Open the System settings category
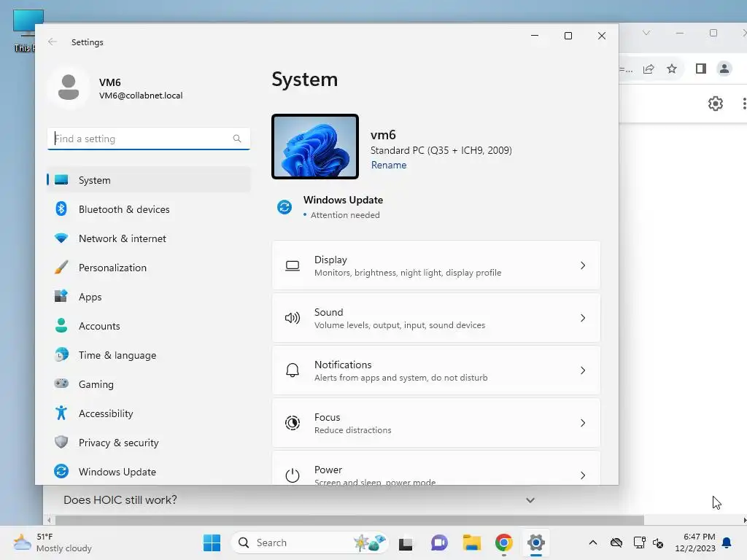 (x=149, y=180)
